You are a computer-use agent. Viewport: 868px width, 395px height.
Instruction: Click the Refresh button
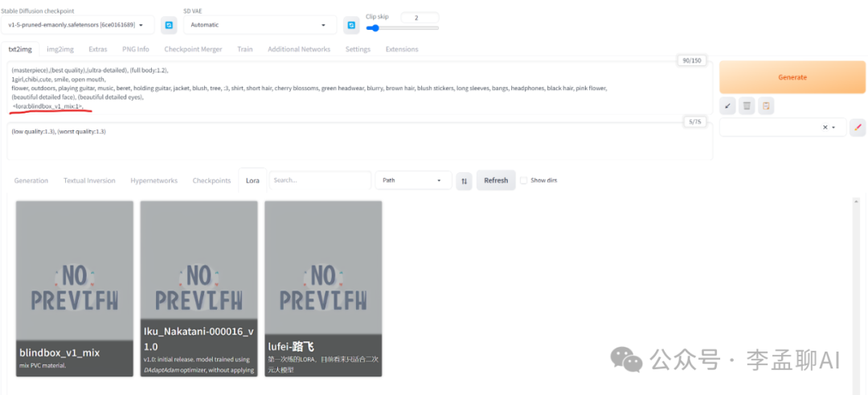pos(496,180)
